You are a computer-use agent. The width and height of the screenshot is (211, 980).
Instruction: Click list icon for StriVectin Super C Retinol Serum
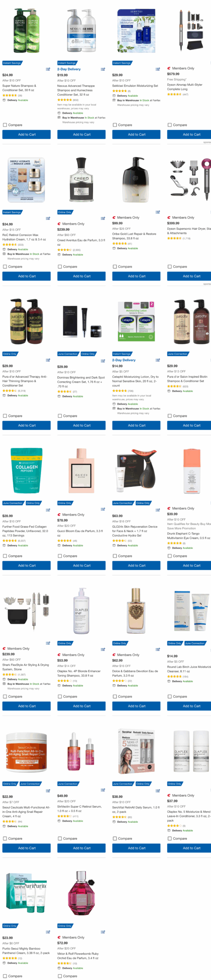click(103, 790)
